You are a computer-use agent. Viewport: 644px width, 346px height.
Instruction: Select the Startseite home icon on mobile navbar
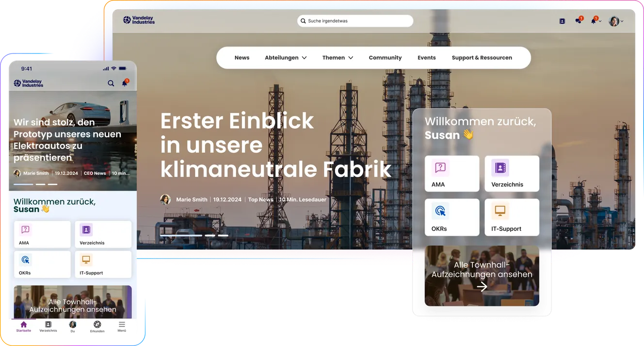coord(23,324)
